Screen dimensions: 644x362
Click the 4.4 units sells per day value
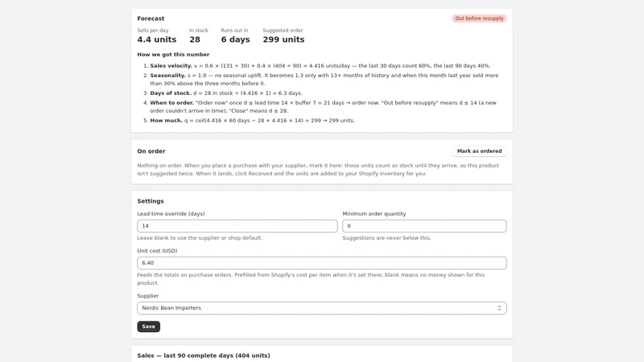coord(156,39)
